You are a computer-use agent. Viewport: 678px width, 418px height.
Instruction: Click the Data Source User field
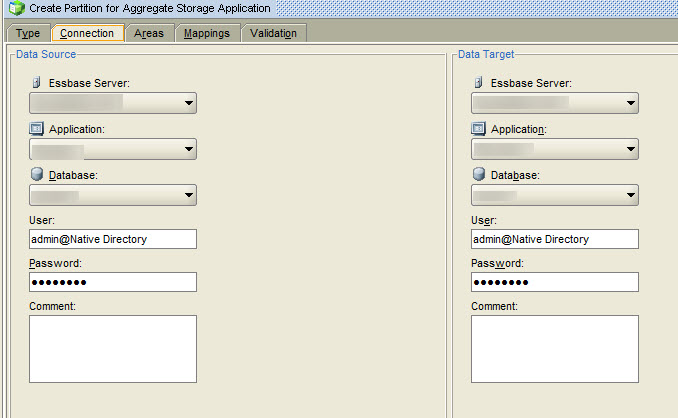tap(113, 239)
